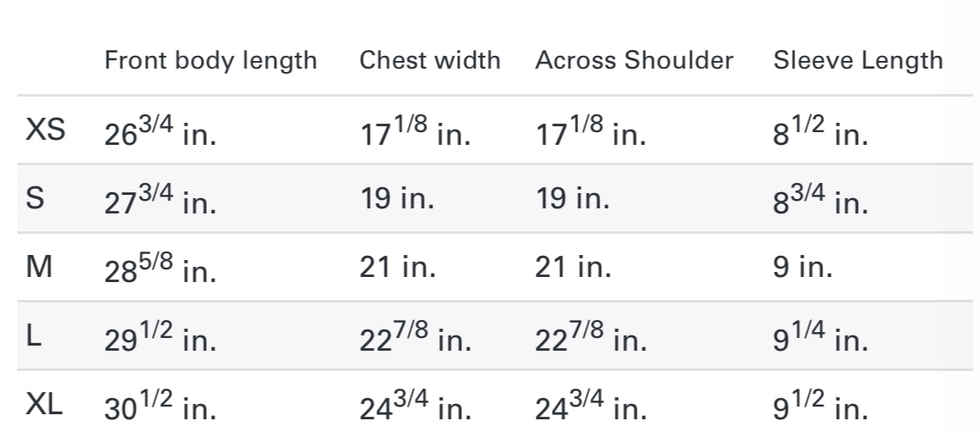Click L across shoulder 22 7/8 in. cell

pos(590,338)
